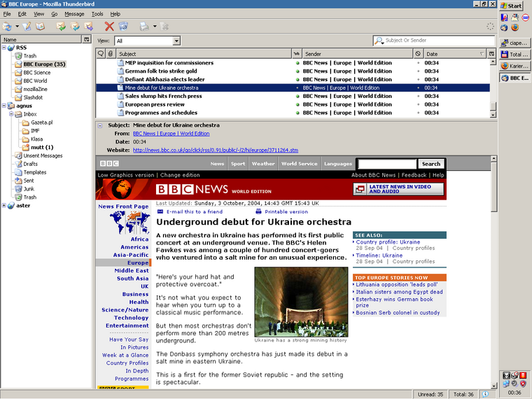The width and height of the screenshot is (532, 399).
Task: Open Latest News in Video and Audio
Action: click(x=398, y=189)
